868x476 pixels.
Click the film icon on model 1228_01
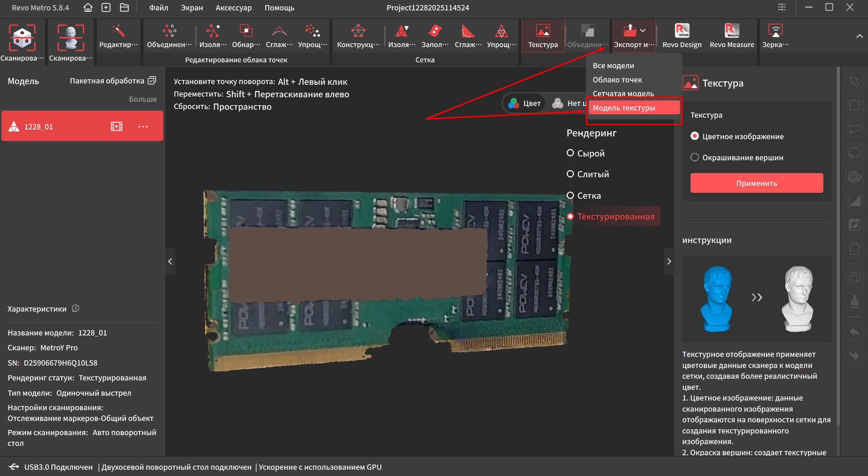click(x=116, y=126)
